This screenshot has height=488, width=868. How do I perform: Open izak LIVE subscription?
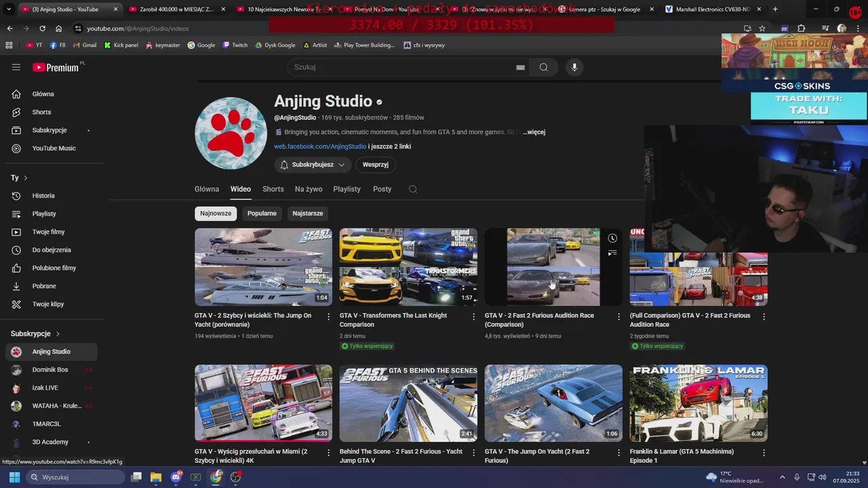coord(52,388)
